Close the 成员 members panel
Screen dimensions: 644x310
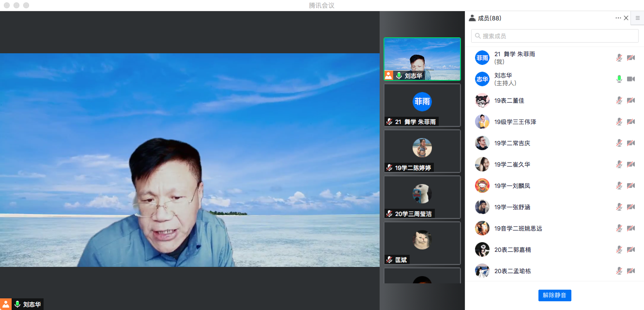pyautogui.click(x=626, y=18)
